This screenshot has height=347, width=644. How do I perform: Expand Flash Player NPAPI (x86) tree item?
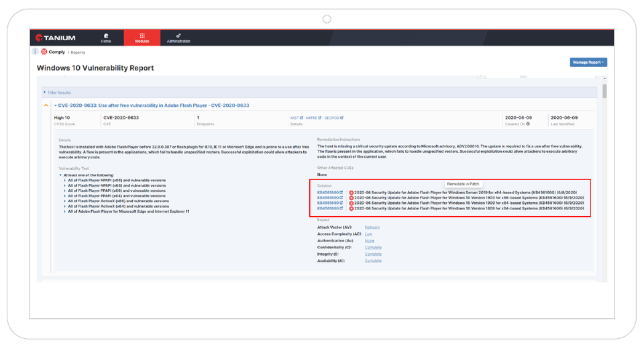click(65, 181)
